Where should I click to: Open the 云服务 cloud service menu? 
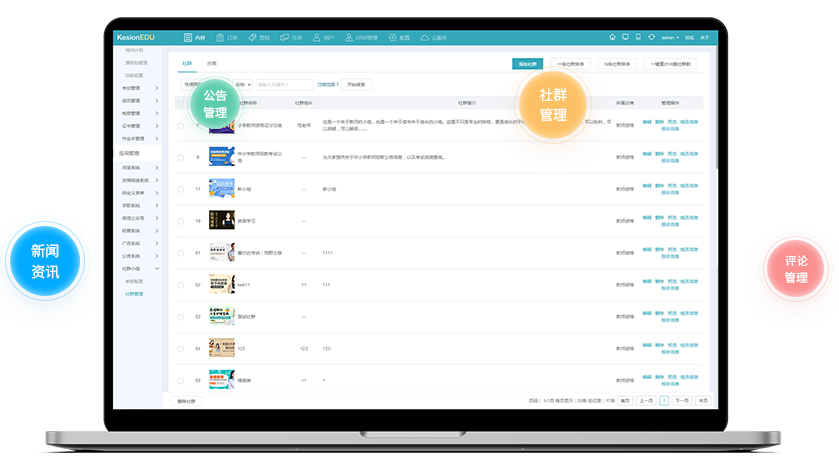(x=435, y=37)
